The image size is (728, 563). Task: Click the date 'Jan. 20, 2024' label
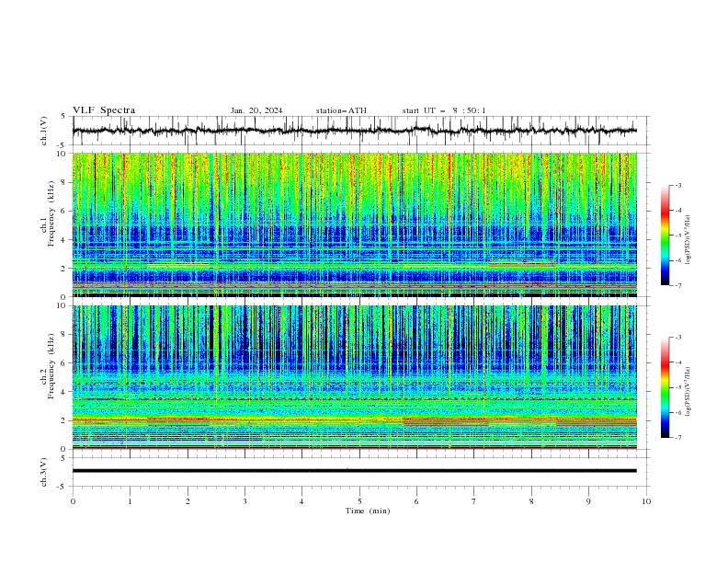[x=256, y=110]
